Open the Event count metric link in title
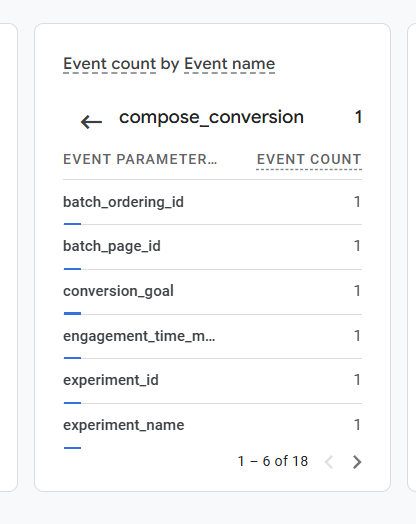This screenshot has width=416, height=524. pos(110,64)
